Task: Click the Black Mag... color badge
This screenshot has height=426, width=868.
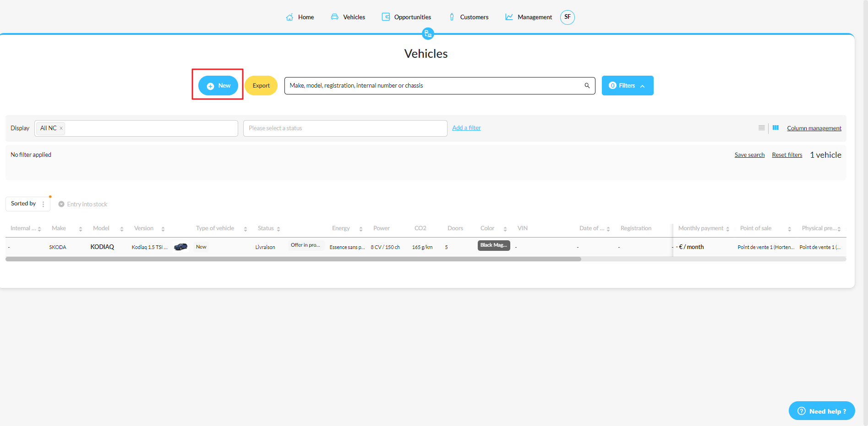Action: [494, 245]
